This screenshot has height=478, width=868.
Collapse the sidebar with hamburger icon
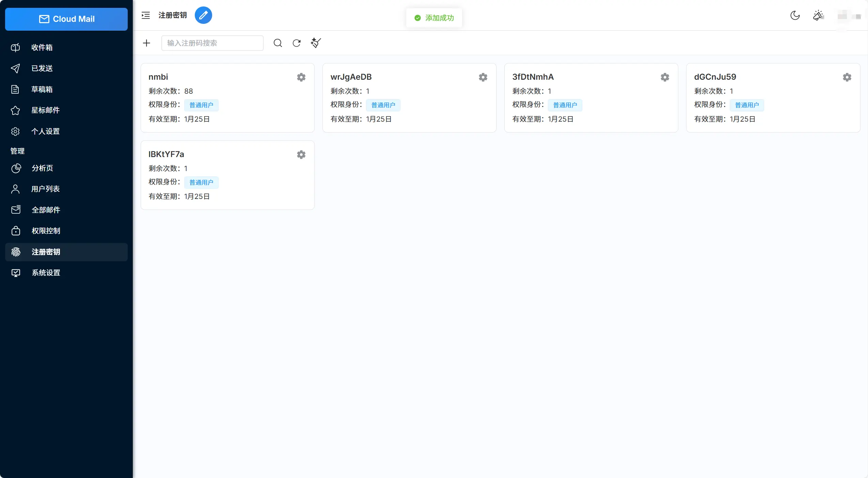[x=146, y=15]
